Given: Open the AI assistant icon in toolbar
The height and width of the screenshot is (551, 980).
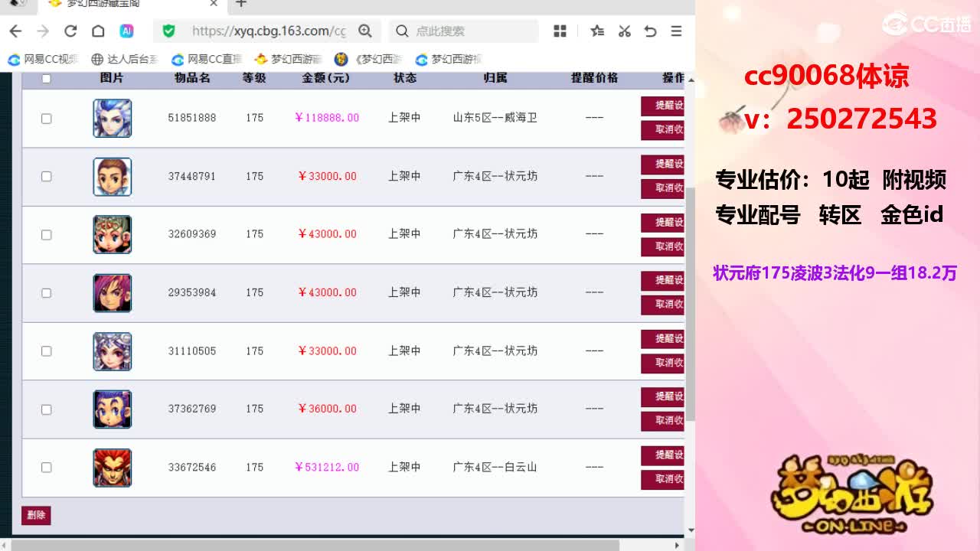Looking at the screenshot, I should [126, 31].
